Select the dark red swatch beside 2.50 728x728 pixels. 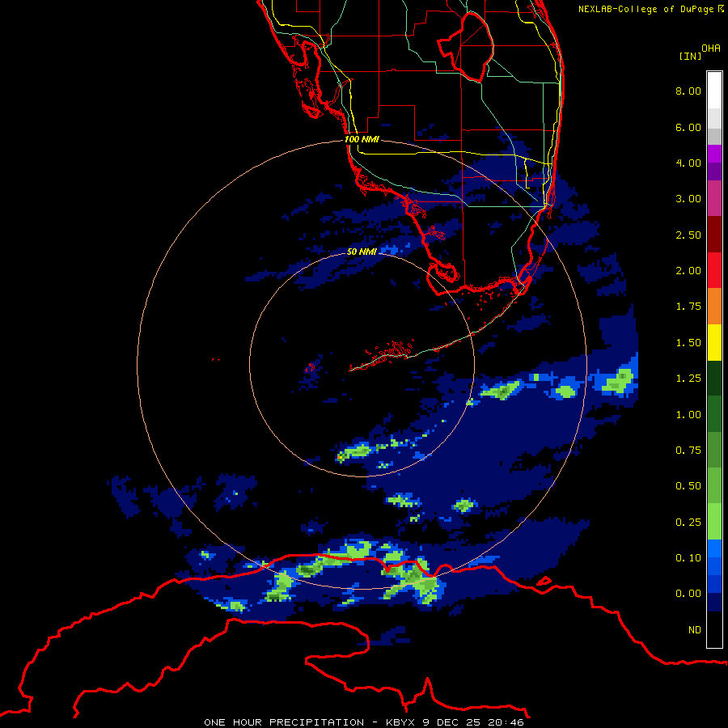(714, 235)
